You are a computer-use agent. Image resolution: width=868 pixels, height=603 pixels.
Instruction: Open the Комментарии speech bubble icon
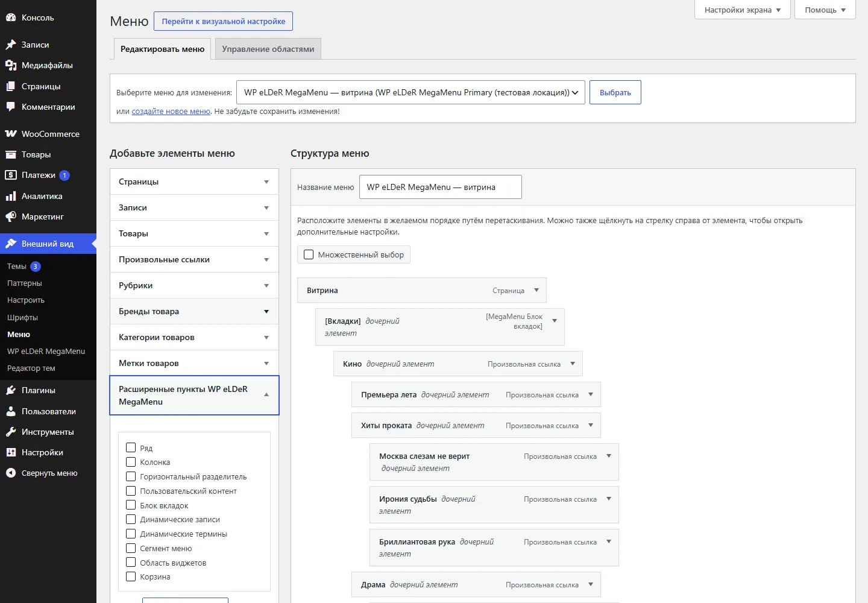click(x=11, y=107)
